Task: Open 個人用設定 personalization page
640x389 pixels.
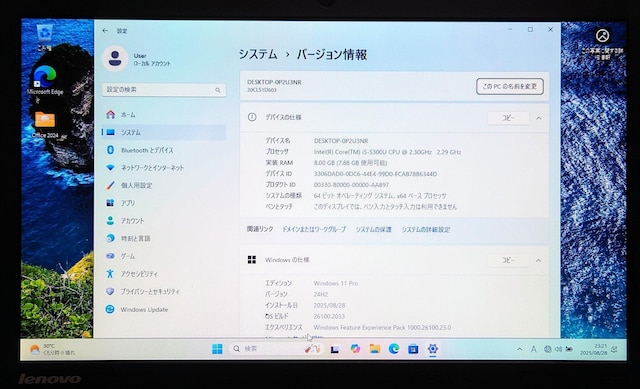Action: [x=163, y=185]
